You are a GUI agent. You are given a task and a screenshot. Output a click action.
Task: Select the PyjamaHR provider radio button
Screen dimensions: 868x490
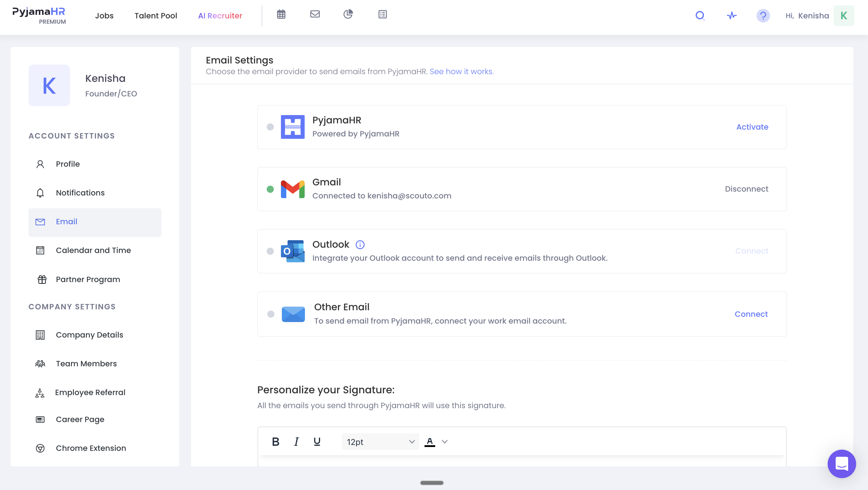[270, 127]
